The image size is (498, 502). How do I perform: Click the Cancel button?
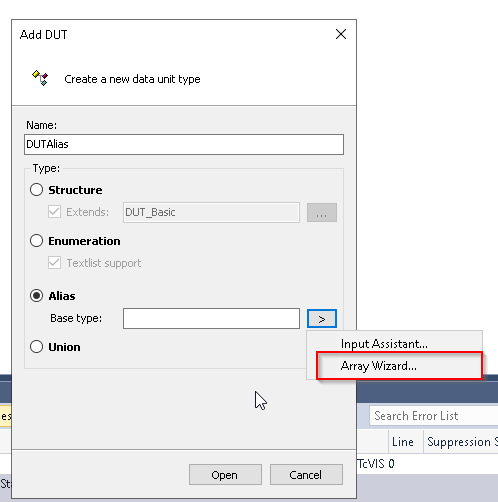click(x=306, y=475)
